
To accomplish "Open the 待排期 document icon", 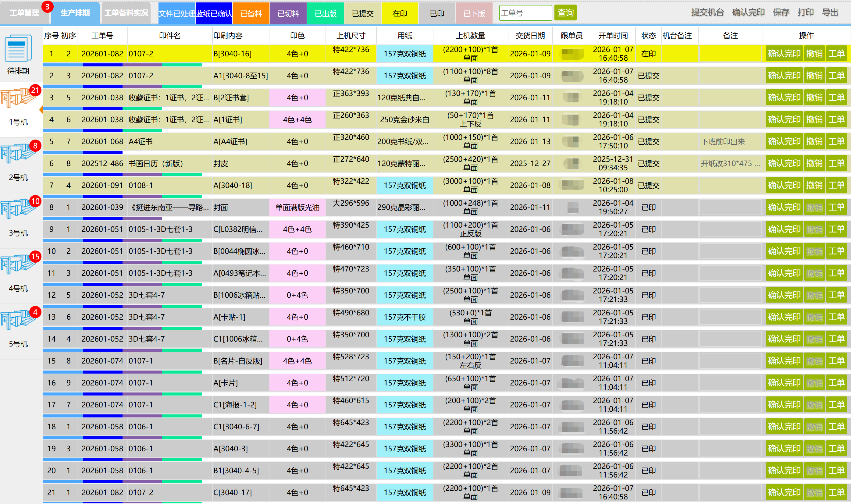I will point(18,48).
